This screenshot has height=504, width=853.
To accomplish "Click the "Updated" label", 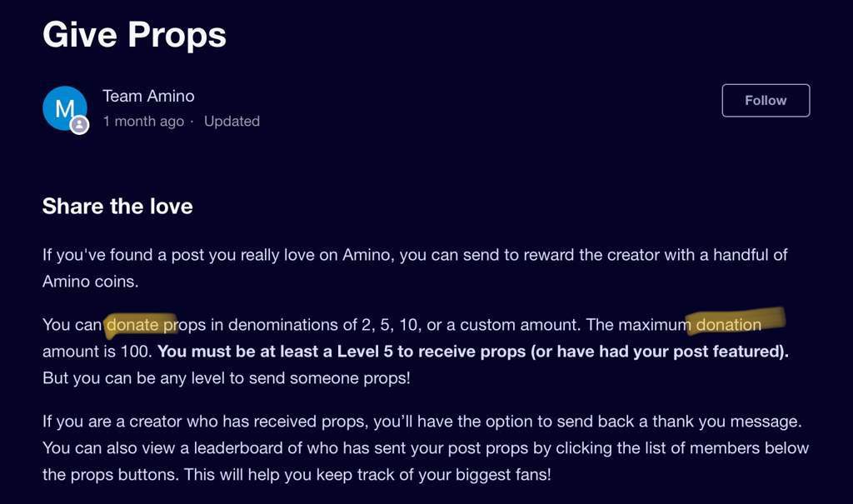I will (232, 121).
